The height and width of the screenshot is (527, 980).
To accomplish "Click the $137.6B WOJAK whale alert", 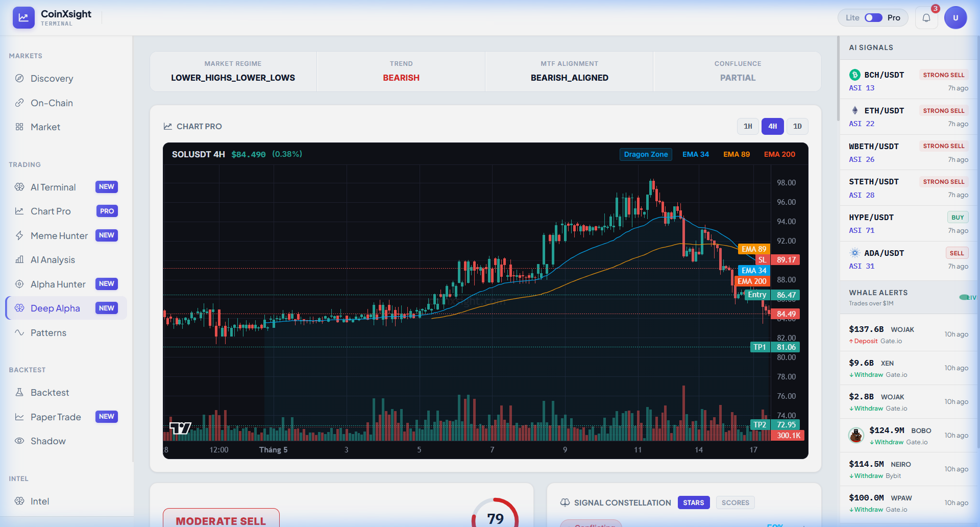I will coord(909,334).
